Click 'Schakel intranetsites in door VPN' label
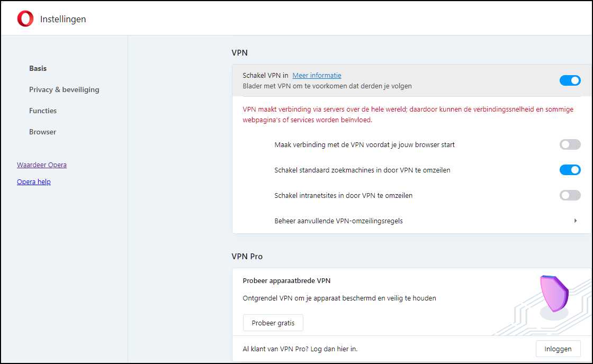Screen dimensions: 593x364 click(344, 196)
